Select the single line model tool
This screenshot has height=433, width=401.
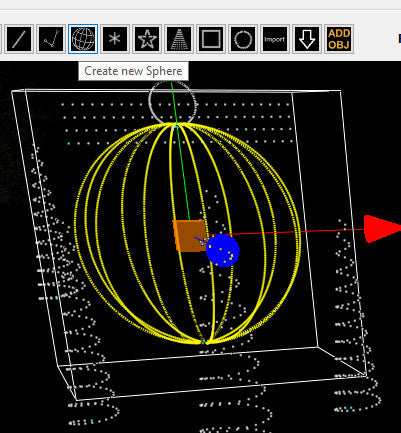tap(19, 39)
